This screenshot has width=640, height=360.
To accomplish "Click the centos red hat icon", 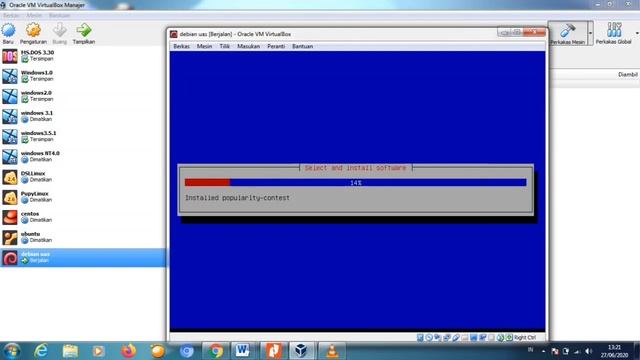I will [10, 217].
